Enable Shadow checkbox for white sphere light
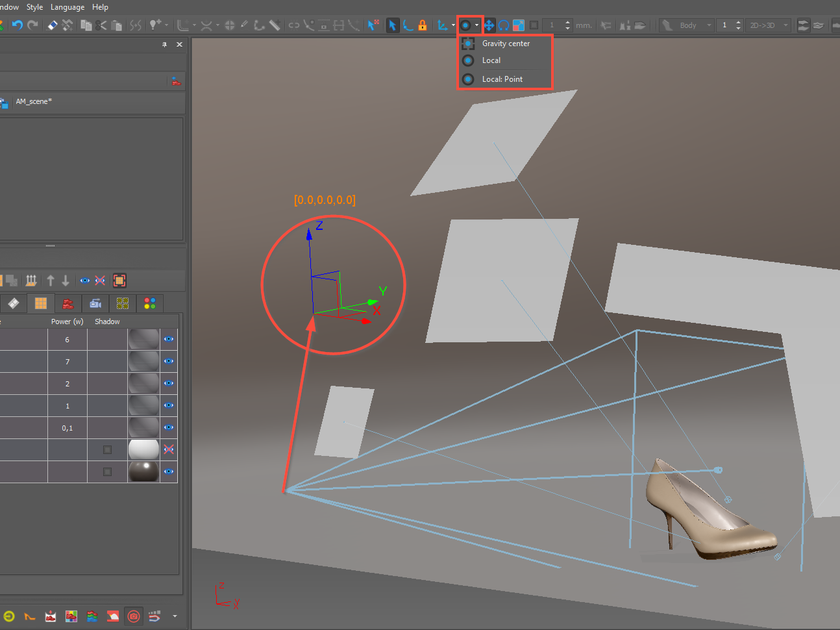840x630 pixels. (108, 449)
